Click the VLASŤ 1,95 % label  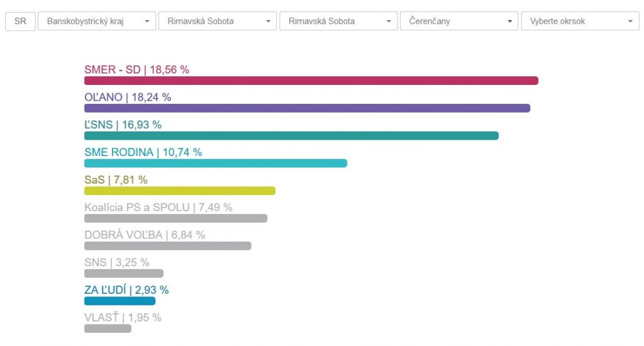[123, 318]
